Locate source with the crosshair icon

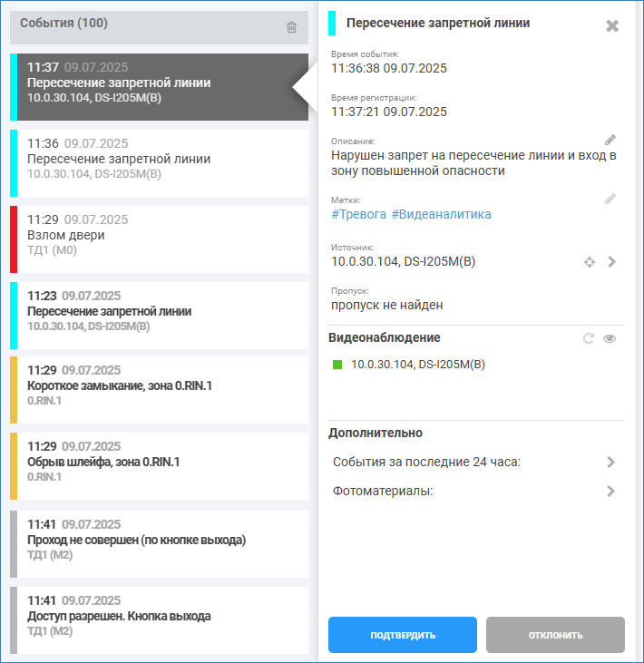pos(590,262)
